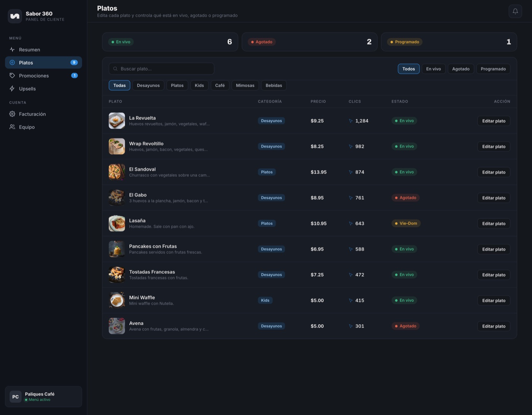
Task: Click the PC avatar for Paliques Café
Action: 16,396
